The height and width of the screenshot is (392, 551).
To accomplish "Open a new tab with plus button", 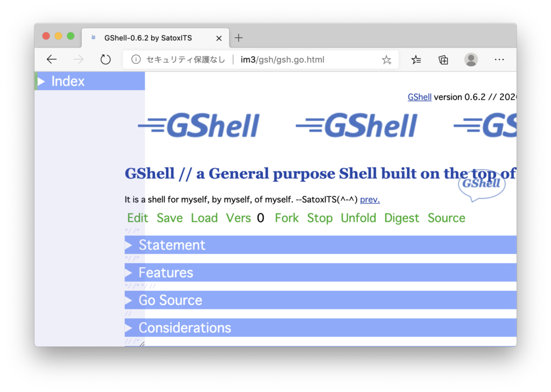I will 239,38.
